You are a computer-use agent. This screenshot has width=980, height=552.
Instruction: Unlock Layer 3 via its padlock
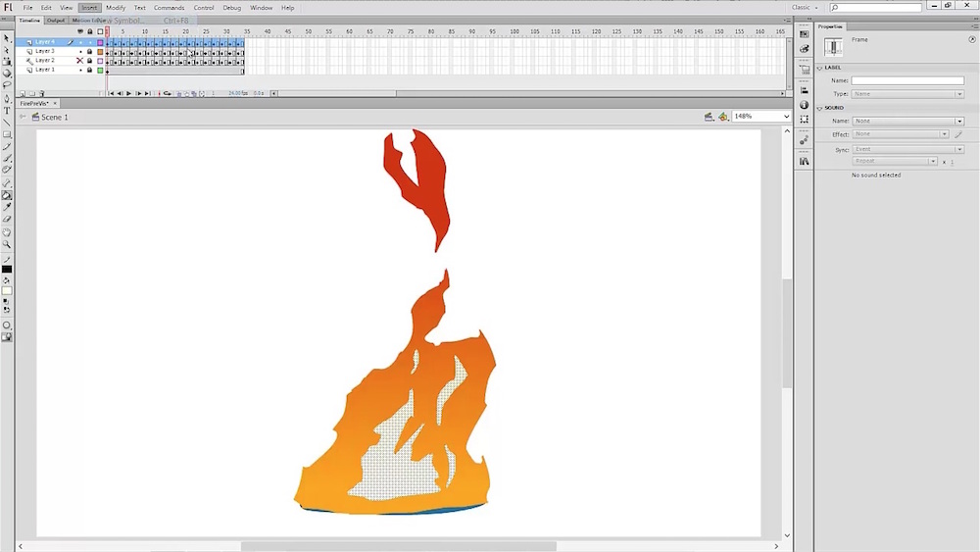(89, 51)
